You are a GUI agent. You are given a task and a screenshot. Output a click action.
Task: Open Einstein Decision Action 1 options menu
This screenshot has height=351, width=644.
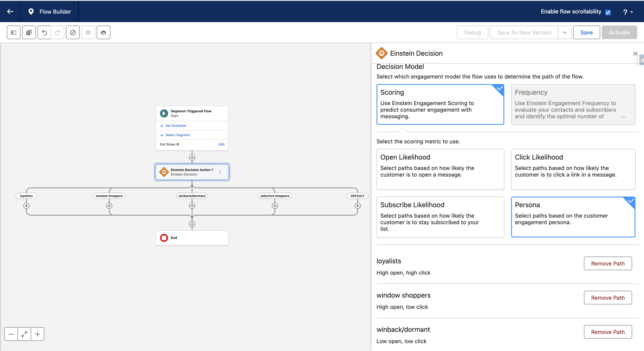[220, 172]
